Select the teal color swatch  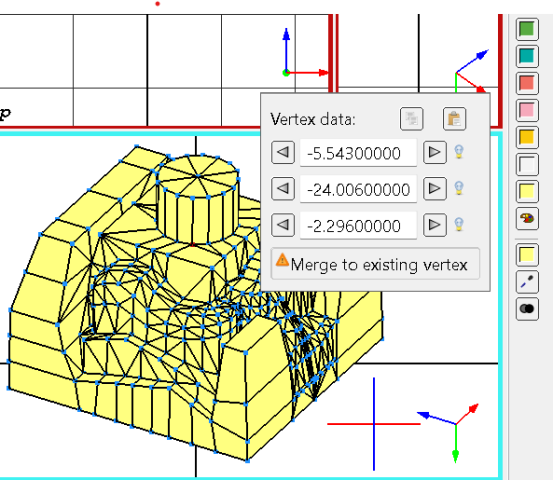click(x=527, y=56)
